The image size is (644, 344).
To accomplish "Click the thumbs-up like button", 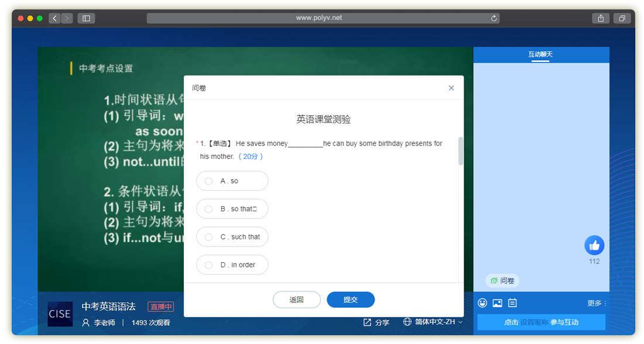I will tap(594, 245).
